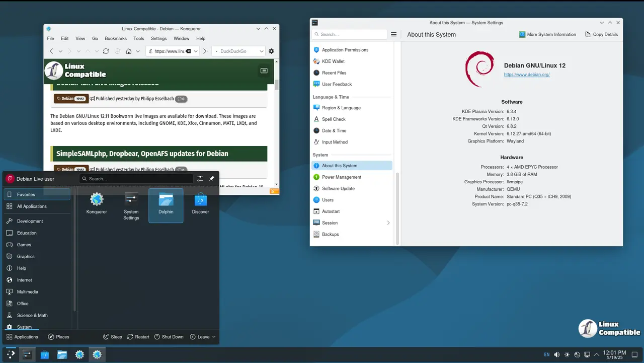
Task: Open the volume icon in system tray
Action: pos(556,354)
